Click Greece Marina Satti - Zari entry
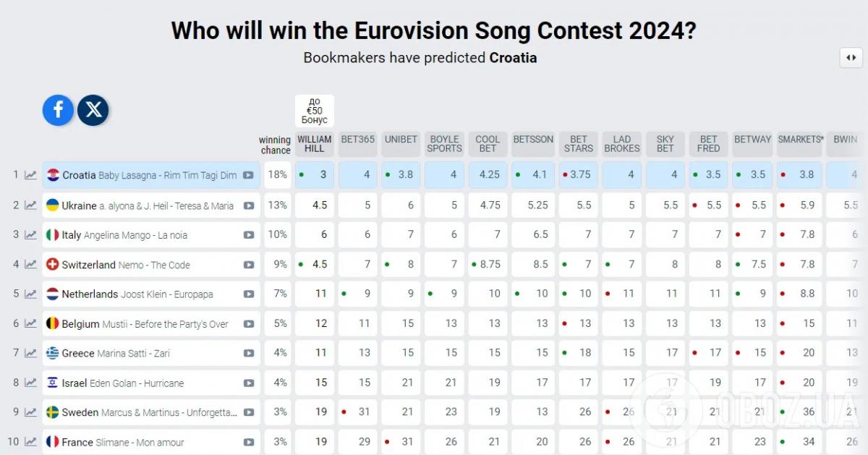 coord(151,353)
